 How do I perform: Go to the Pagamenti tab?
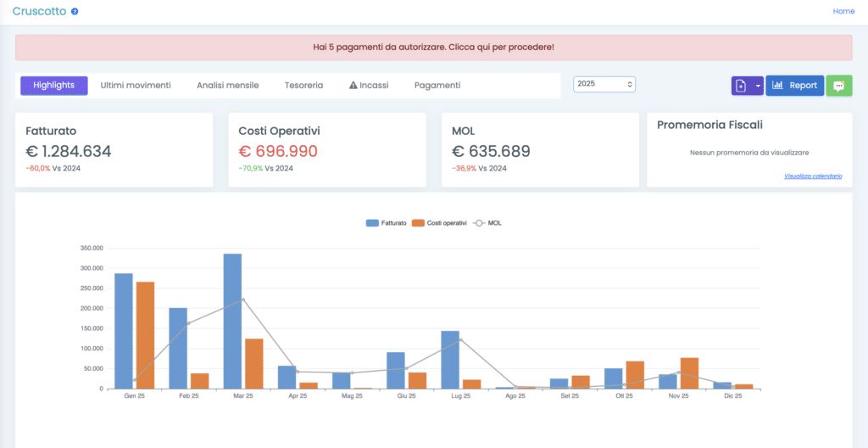coord(437,85)
